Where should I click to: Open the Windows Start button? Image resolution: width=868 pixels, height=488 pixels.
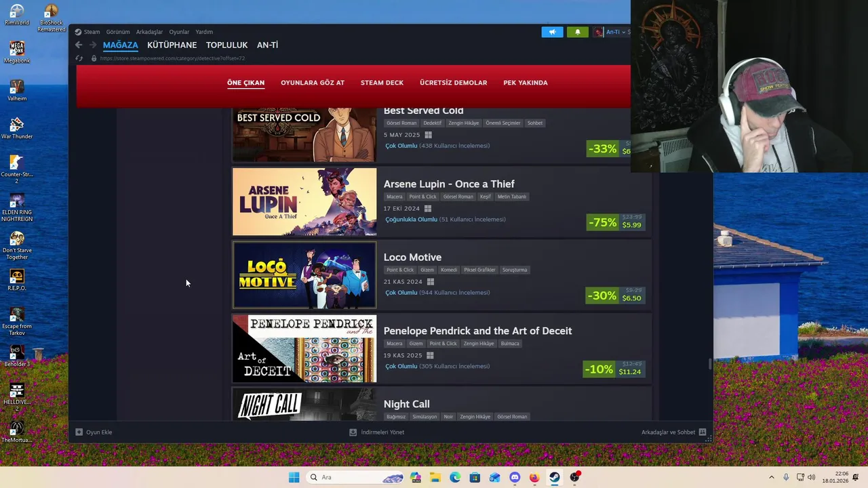(x=294, y=477)
